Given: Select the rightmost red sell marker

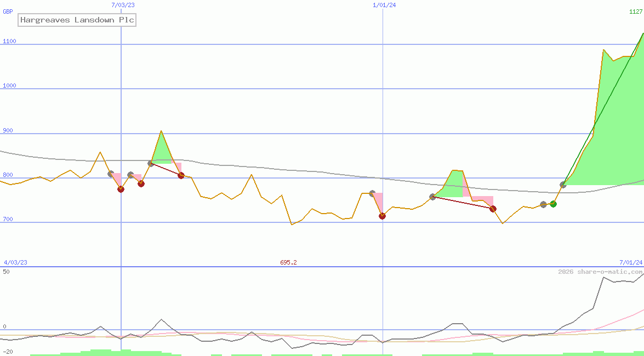Looking at the screenshot, I should [x=492, y=209].
